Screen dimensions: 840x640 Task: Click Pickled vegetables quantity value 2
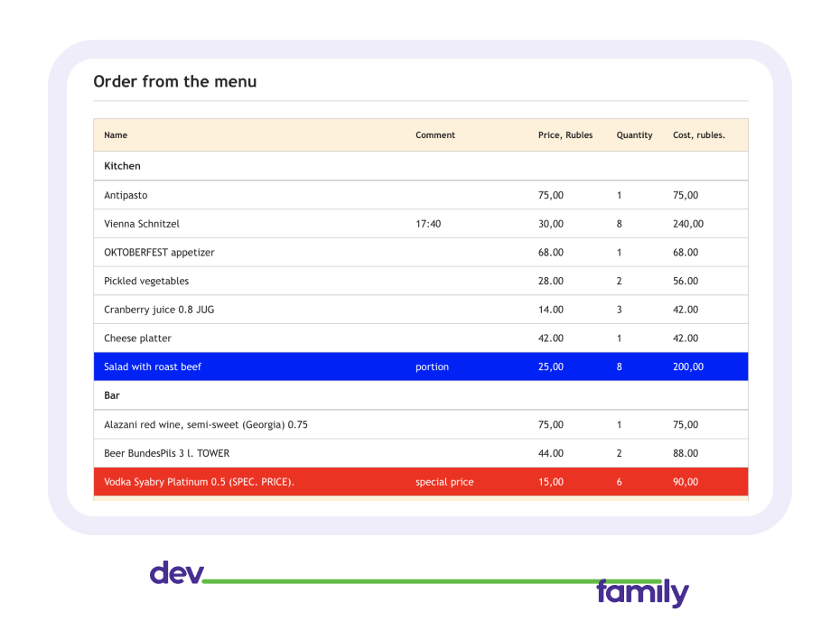pos(620,281)
